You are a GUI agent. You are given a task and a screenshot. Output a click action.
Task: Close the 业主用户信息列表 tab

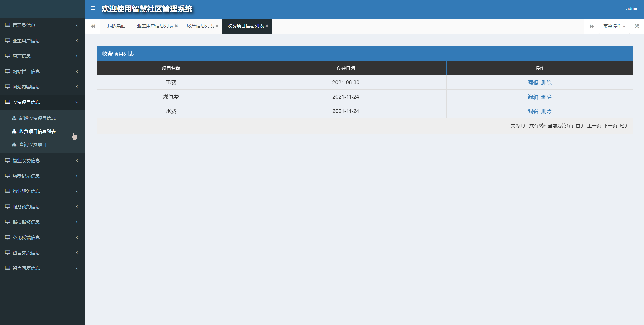click(x=176, y=26)
